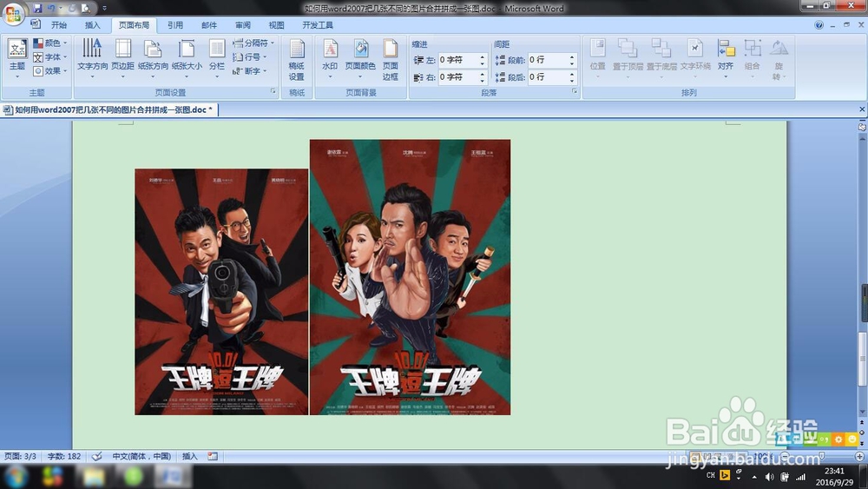Image resolution: width=868 pixels, height=489 pixels.
Task: Select the right movie poster image
Action: [411, 277]
